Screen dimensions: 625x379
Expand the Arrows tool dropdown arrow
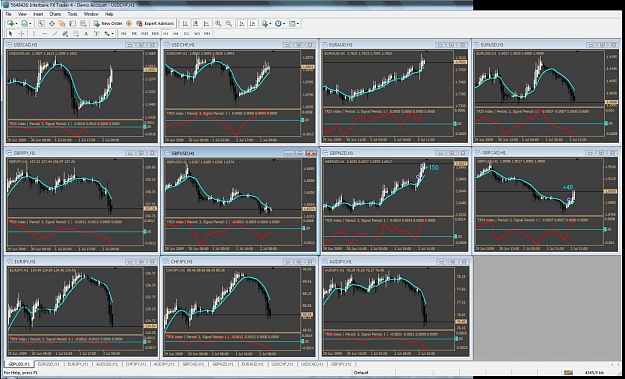[x=113, y=33]
